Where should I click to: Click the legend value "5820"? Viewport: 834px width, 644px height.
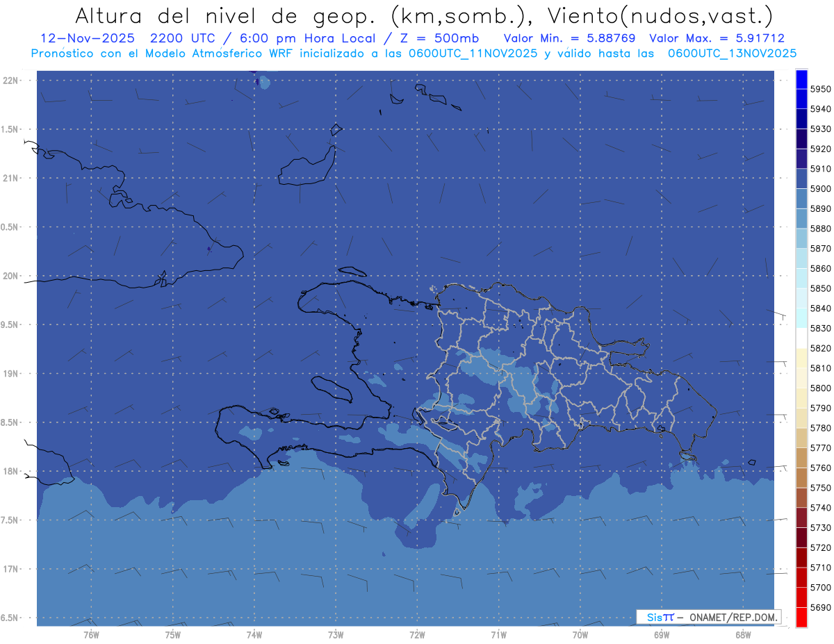click(820, 348)
